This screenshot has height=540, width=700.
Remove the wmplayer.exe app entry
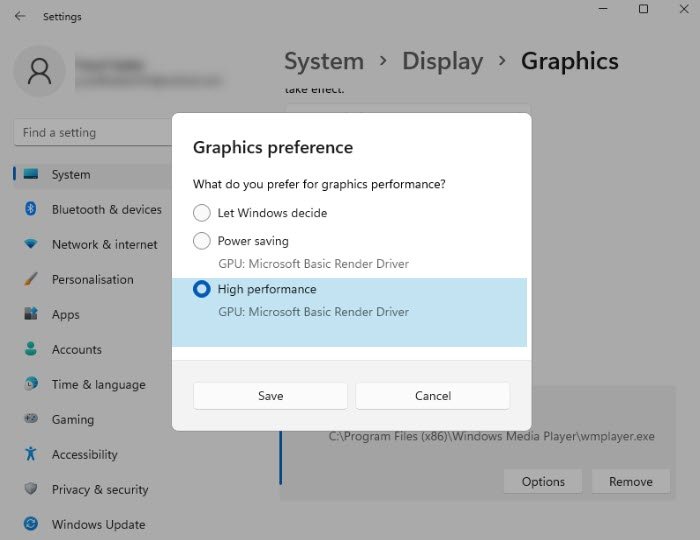tap(630, 481)
